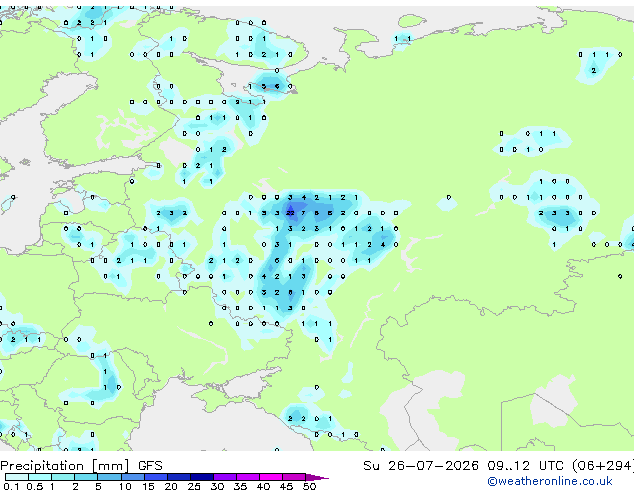Click the "Su 26-07-2026" date text
634x490 pixels.
pos(421,466)
